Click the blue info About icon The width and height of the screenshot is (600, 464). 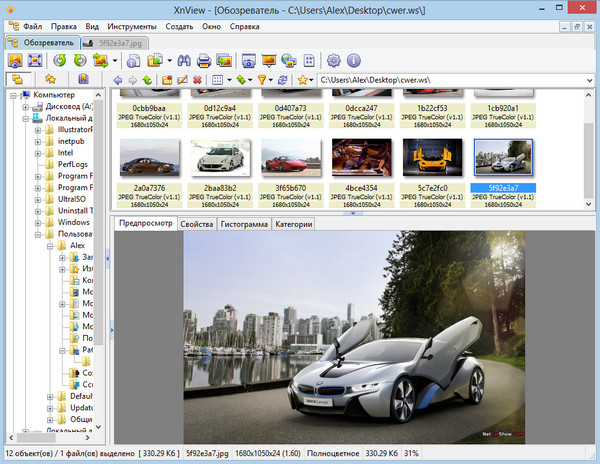pos(353,61)
